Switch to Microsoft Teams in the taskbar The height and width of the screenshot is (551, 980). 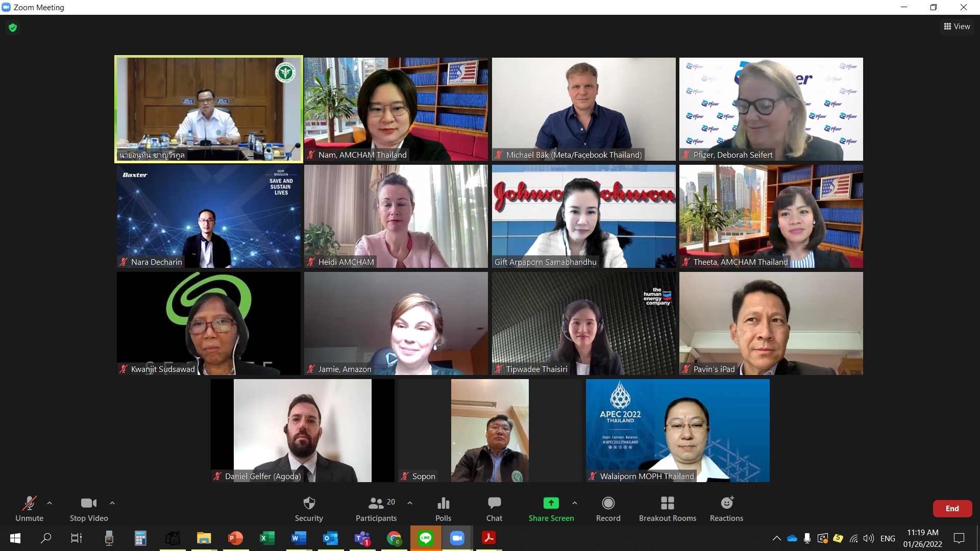[x=362, y=538]
